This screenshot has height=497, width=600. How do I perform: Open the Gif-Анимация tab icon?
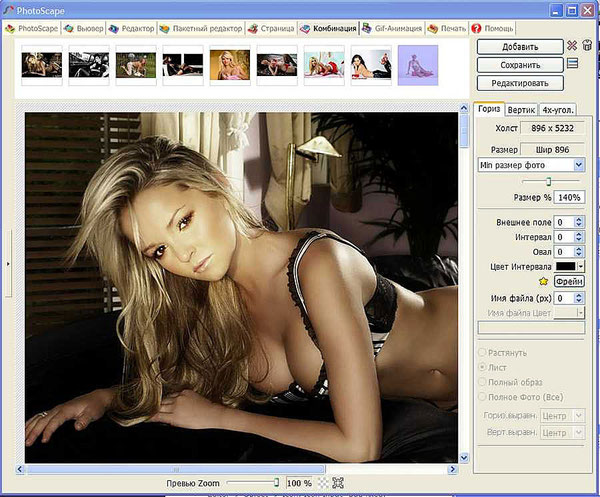pos(367,29)
